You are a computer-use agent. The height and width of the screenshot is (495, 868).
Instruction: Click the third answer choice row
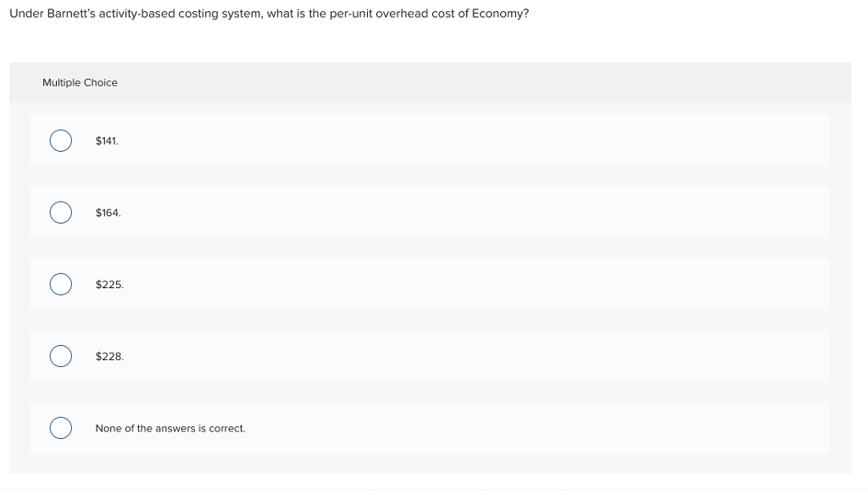424,284
